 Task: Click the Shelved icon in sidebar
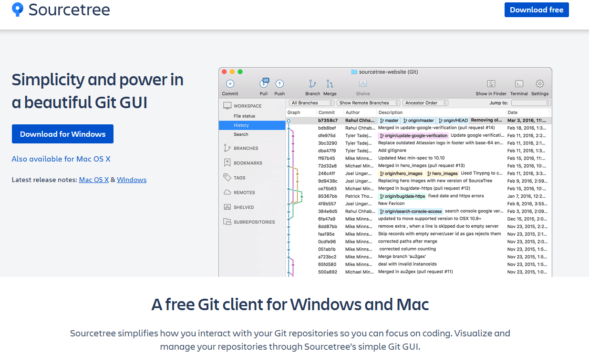227,207
